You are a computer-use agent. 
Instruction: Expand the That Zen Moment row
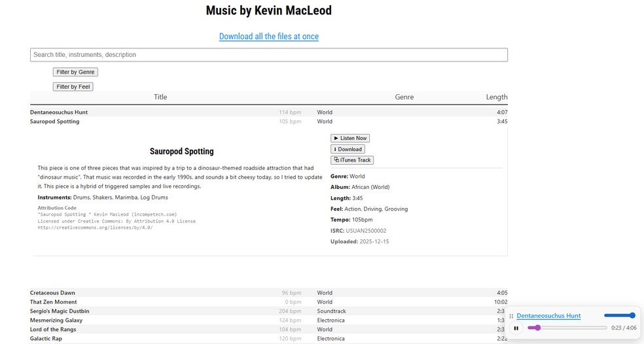click(x=54, y=302)
